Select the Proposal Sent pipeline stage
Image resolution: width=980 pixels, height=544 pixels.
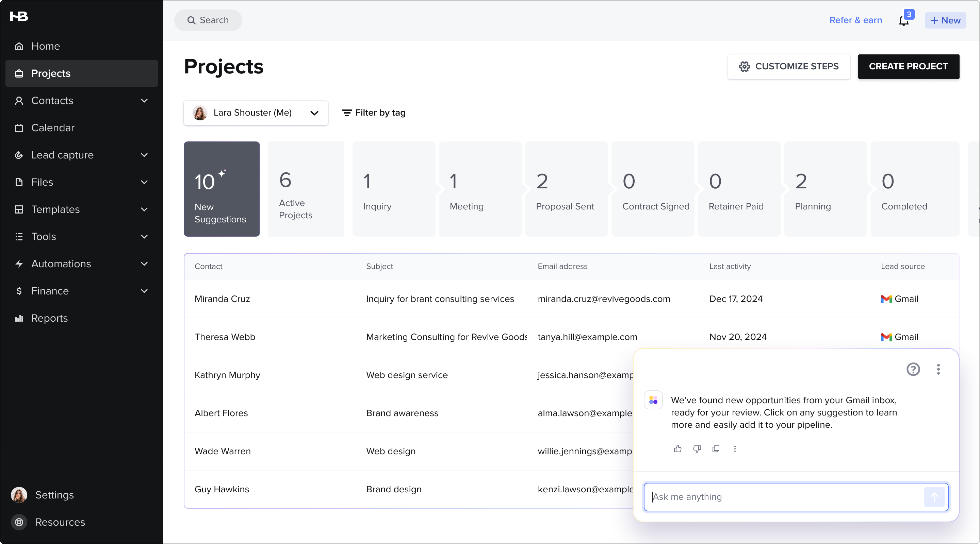pyautogui.click(x=565, y=189)
